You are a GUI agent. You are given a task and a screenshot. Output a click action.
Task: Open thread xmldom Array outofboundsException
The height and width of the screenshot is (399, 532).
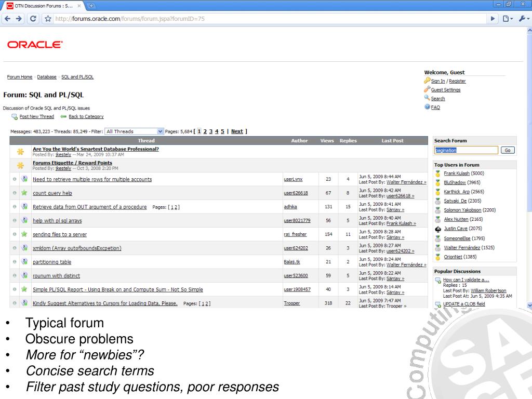[x=77, y=248]
